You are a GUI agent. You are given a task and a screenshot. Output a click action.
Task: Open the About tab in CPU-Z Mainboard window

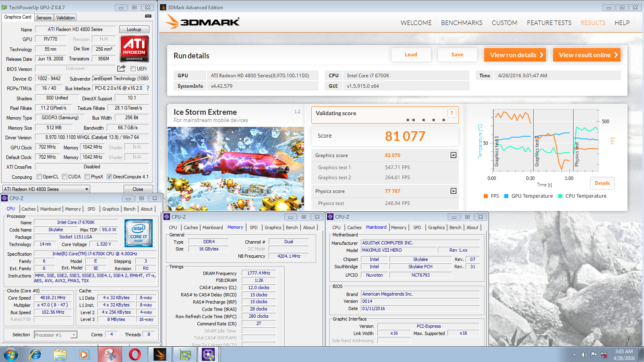click(472, 228)
